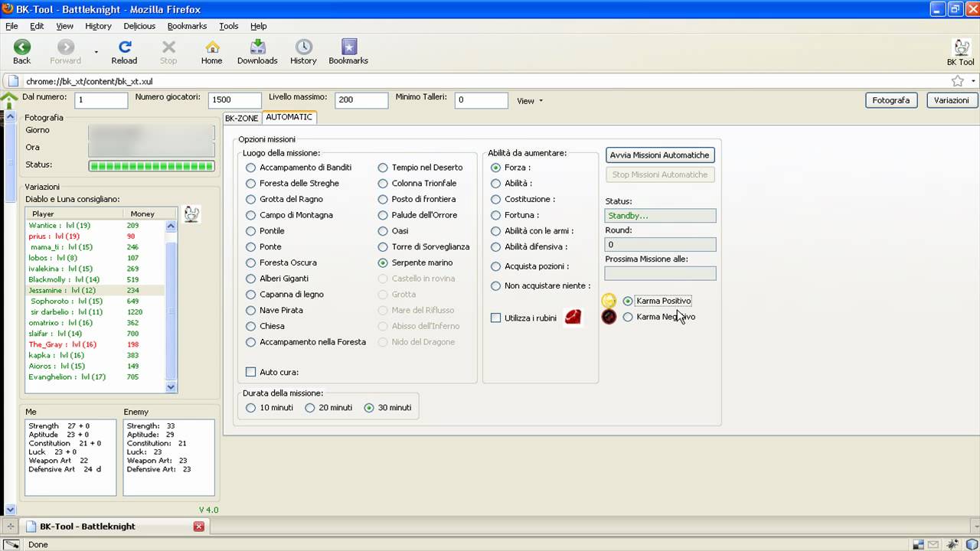Image resolution: width=980 pixels, height=551 pixels.
Task: Click the player list scroll-up arrow
Action: click(171, 226)
